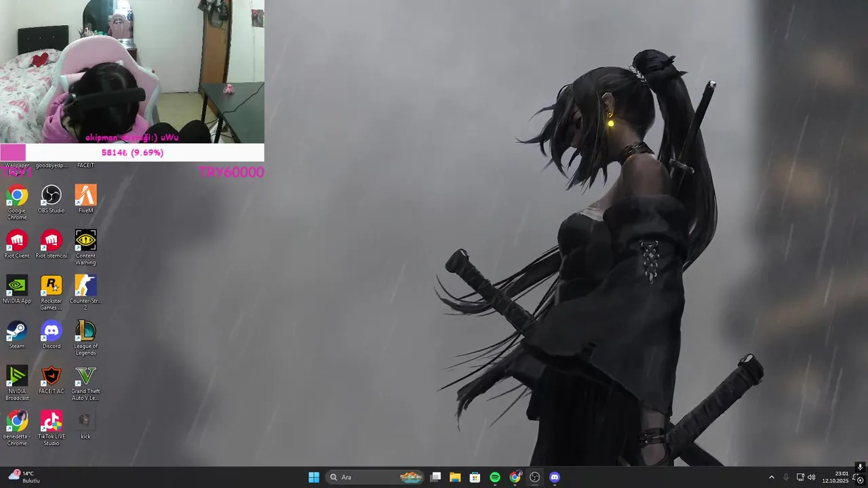Screen dimensions: 868x488
Task: Open volume control in system tray
Action: click(x=811, y=477)
